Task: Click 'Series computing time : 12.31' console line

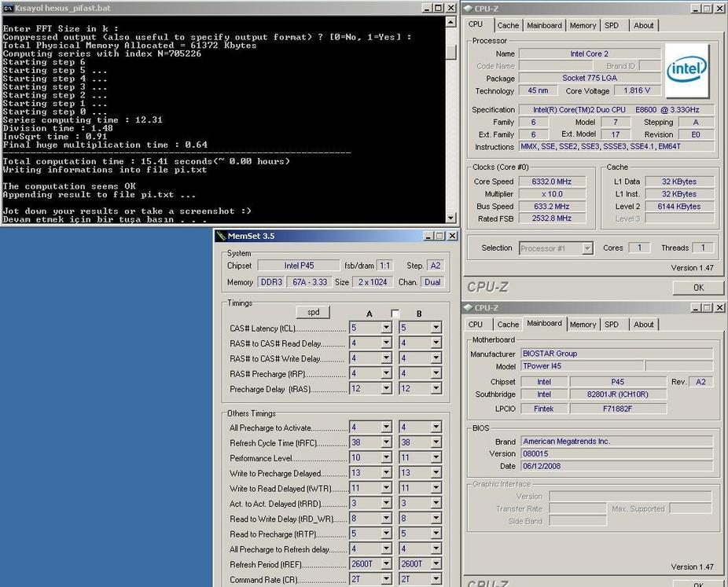Action: (x=83, y=119)
